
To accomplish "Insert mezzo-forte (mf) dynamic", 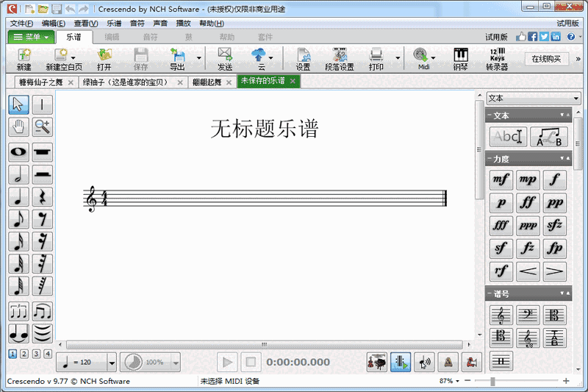I will click(x=501, y=179).
